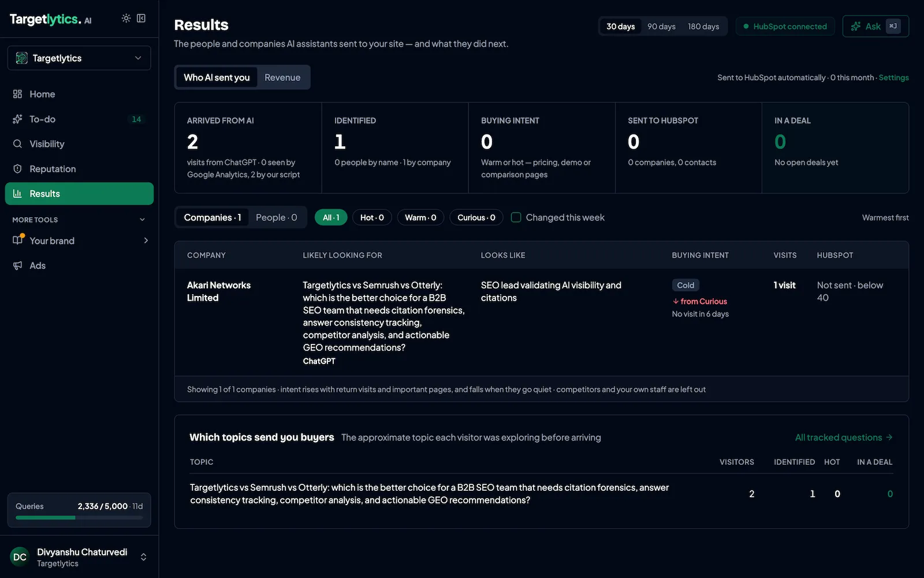Open the Warmest first sort option
Screen dimensions: 924x578
[x=885, y=217]
